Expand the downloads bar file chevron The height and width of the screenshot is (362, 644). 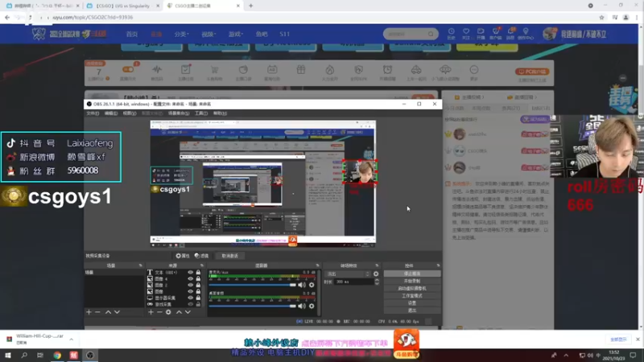coord(71,339)
